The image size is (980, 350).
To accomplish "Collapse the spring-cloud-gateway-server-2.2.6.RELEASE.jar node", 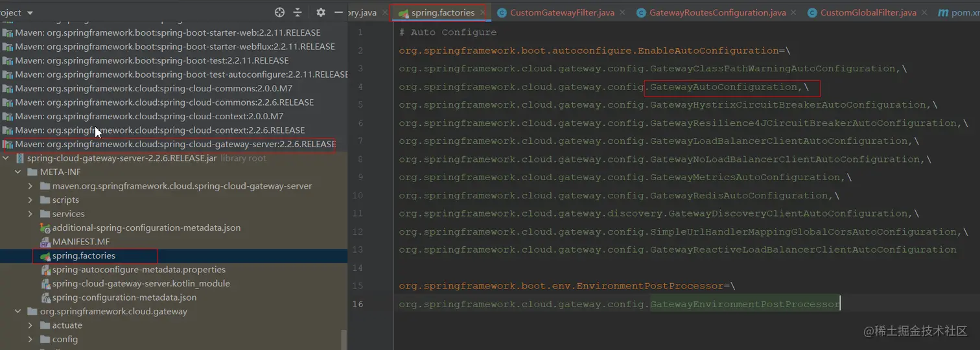I will pyautogui.click(x=6, y=158).
